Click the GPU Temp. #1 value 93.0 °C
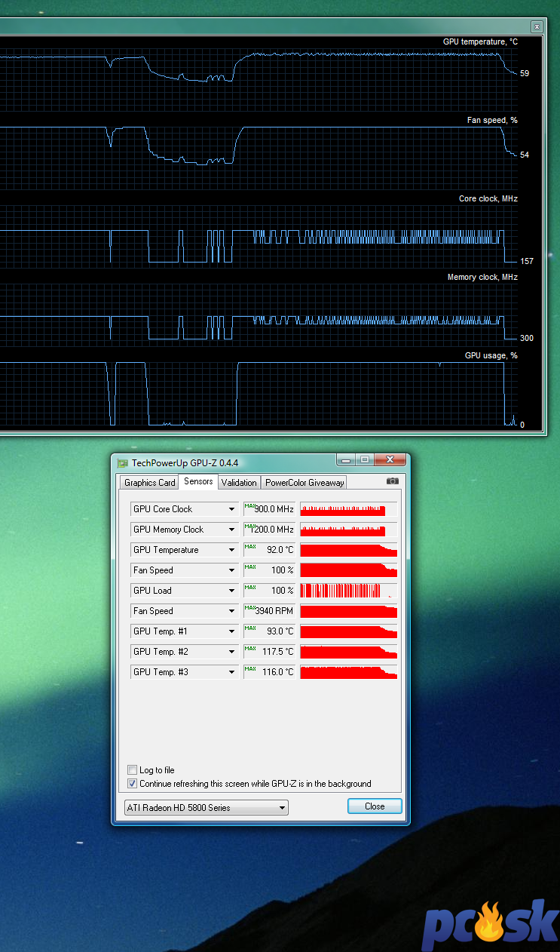 (269, 631)
